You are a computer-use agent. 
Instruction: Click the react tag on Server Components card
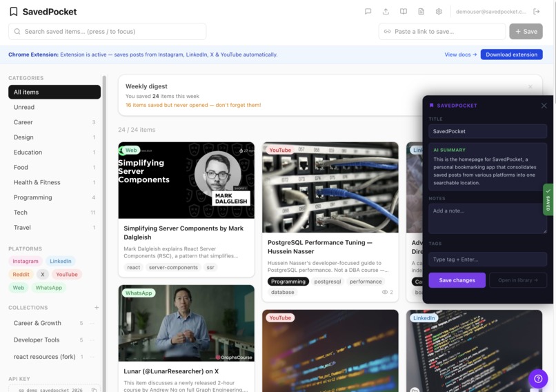pyautogui.click(x=133, y=268)
